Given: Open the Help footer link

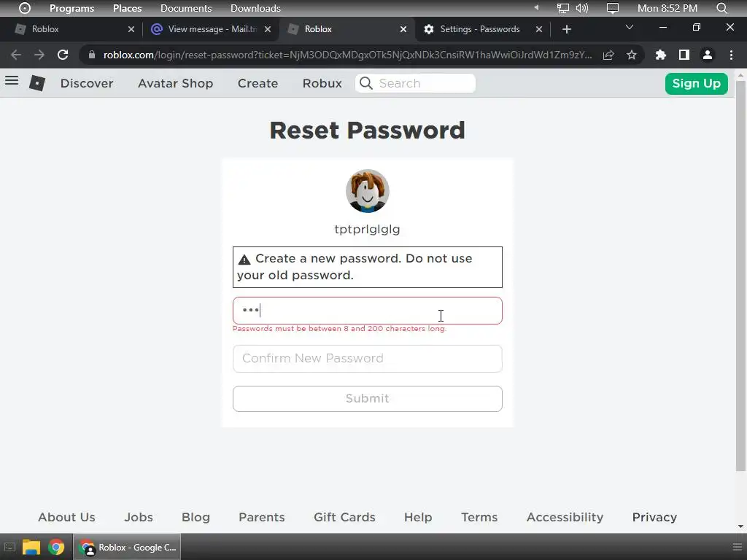Looking at the screenshot, I should (x=418, y=517).
